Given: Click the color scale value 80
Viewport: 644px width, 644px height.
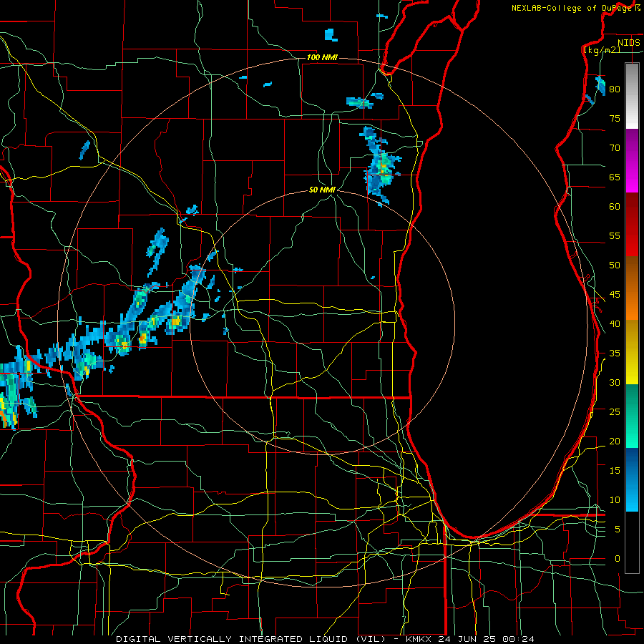Looking at the screenshot, I should click(615, 89).
